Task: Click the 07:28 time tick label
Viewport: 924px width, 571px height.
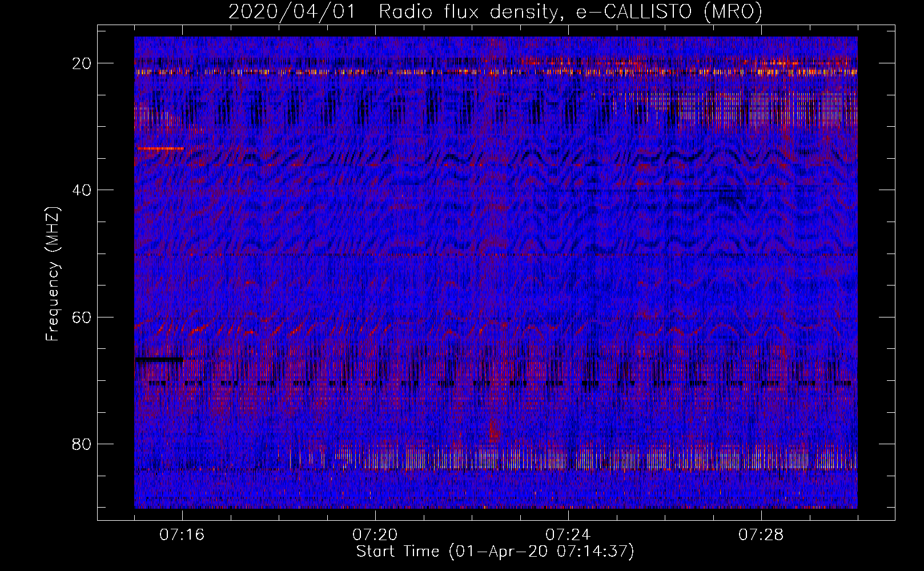Action: 761,535
